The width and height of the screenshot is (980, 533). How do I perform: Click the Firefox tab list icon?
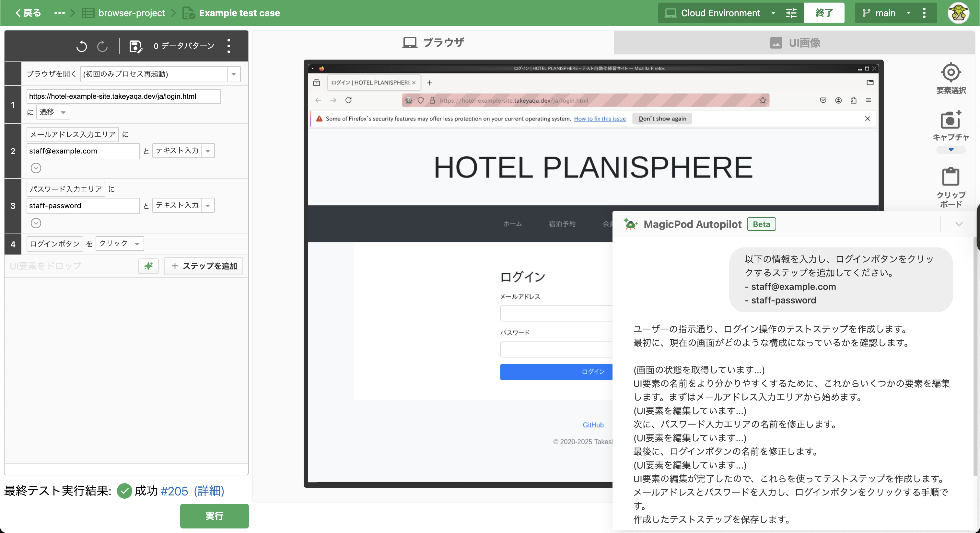pos(317,83)
